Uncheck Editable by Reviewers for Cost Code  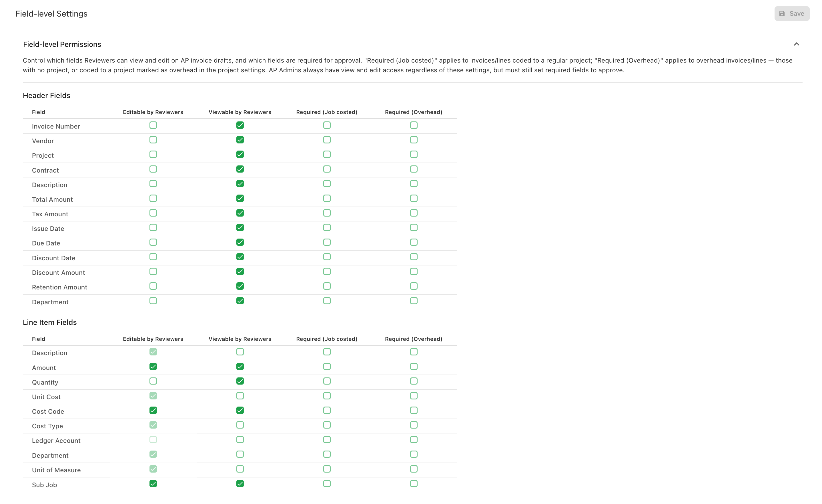pyautogui.click(x=153, y=410)
